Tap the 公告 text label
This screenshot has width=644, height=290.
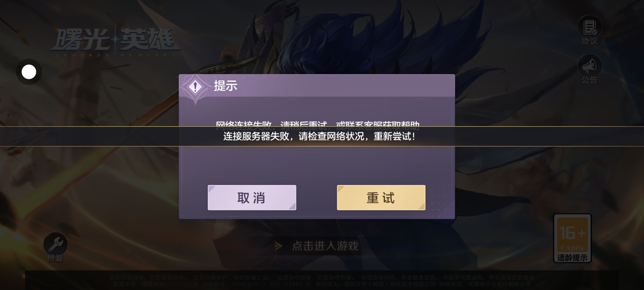click(590, 80)
